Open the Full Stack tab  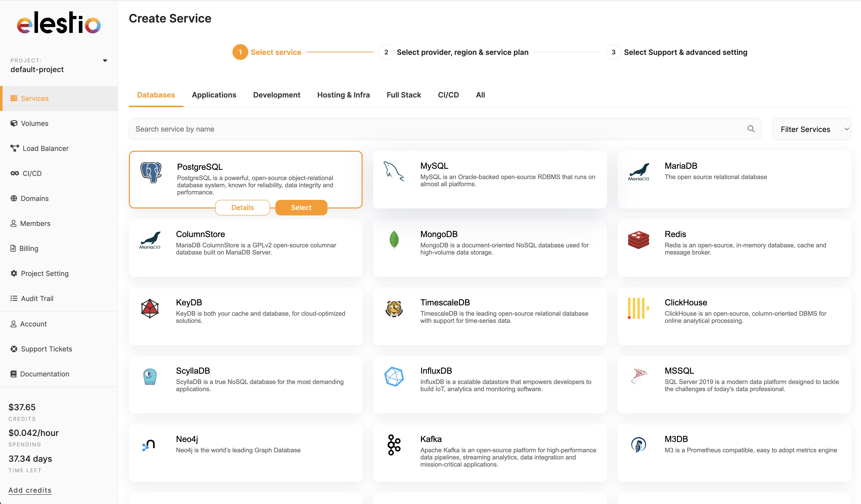404,95
